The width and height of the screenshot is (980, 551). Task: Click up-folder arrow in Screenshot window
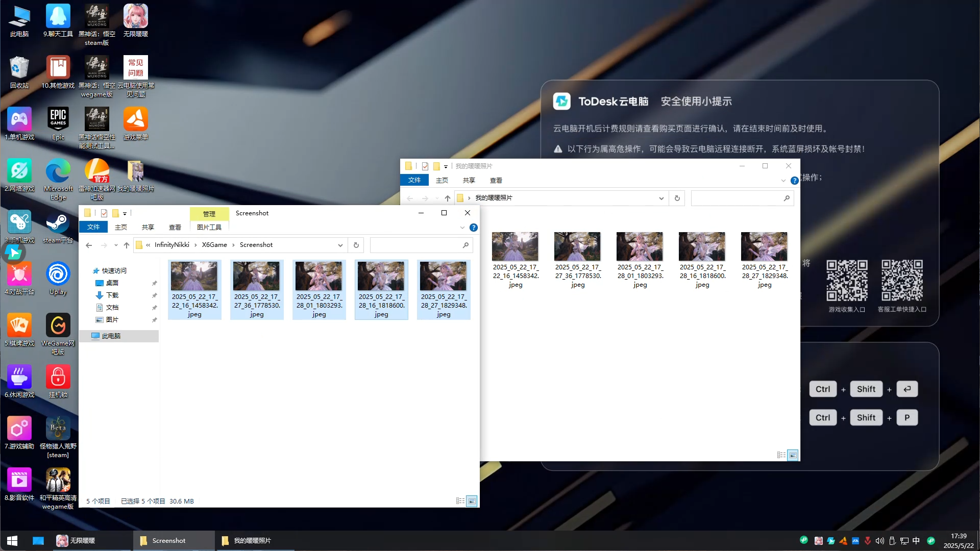tap(127, 245)
